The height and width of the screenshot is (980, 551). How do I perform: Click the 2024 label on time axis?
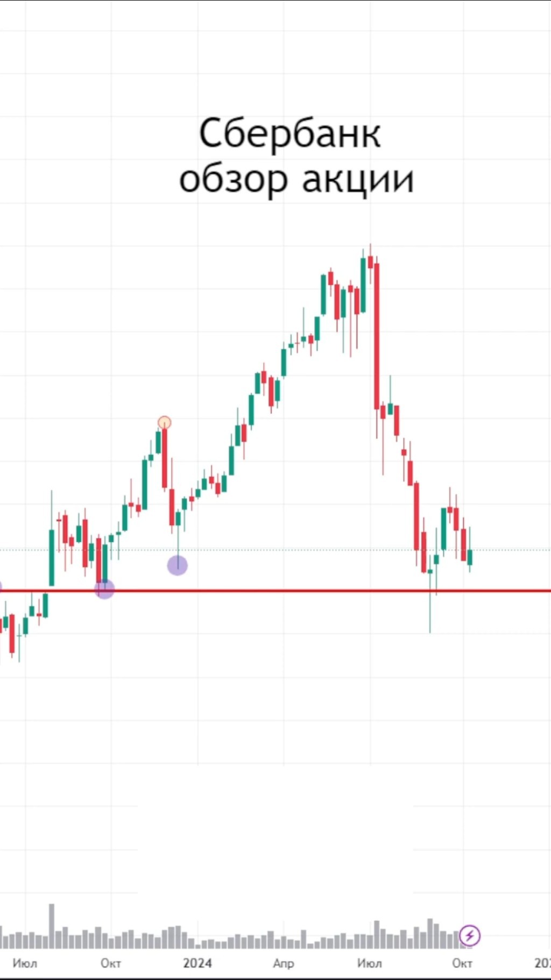(197, 963)
